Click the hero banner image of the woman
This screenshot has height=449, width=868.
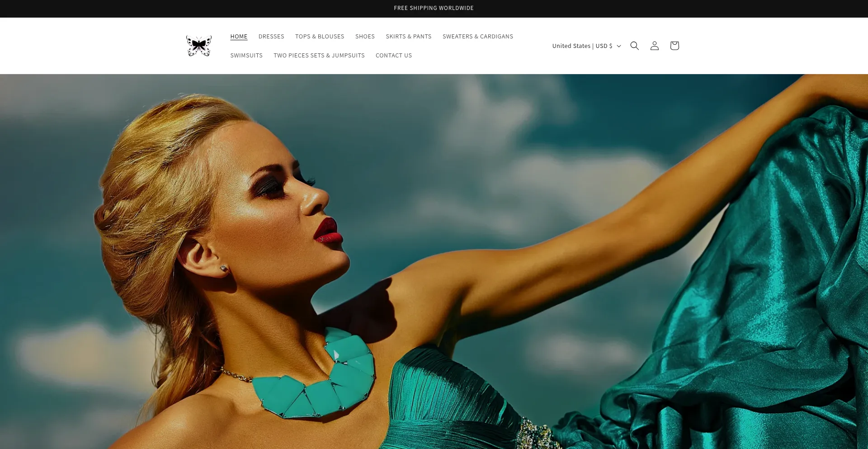tap(434, 261)
